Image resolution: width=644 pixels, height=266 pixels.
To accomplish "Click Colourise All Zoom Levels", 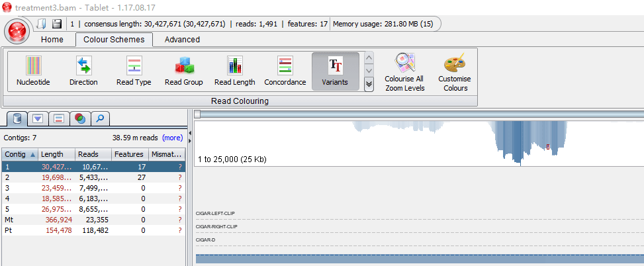I will (x=404, y=72).
